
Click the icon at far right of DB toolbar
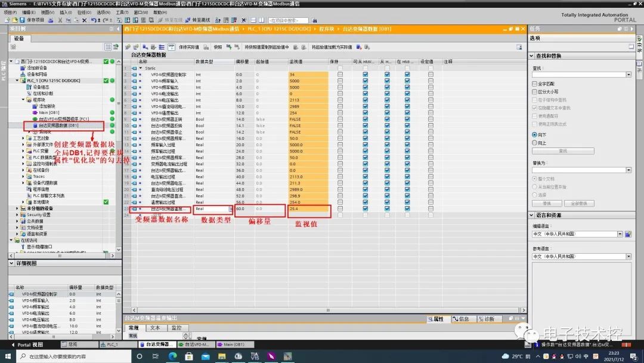click(519, 47)
